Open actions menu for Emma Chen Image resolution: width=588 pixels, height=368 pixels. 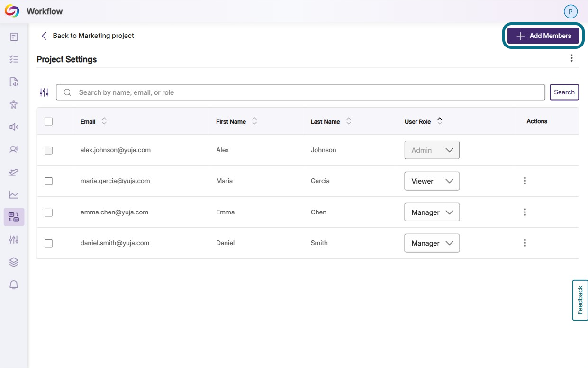coord(525,212)
